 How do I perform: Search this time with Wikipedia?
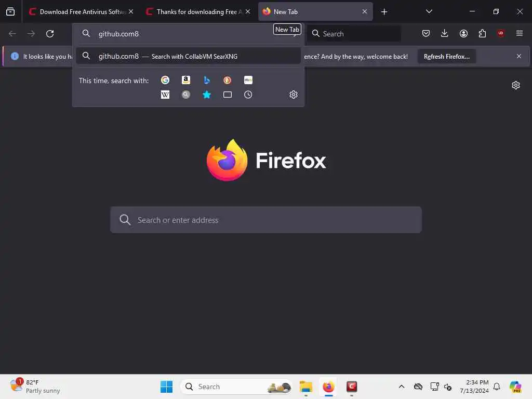[x=165, y=95]
